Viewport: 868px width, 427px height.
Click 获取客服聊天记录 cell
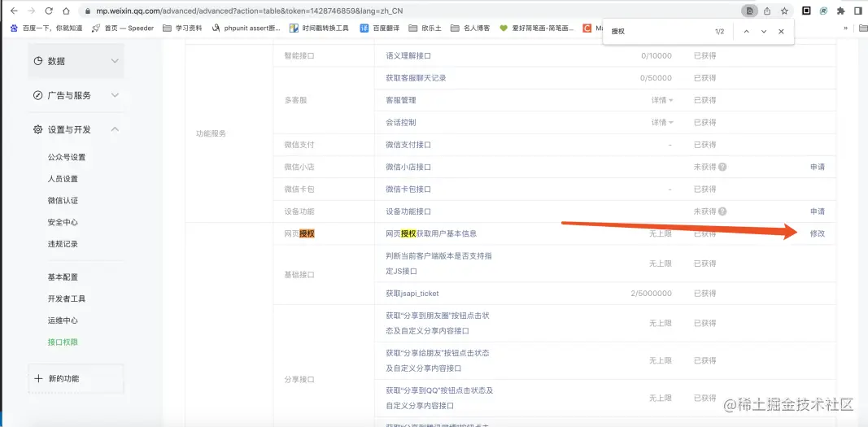click(416, 78)
